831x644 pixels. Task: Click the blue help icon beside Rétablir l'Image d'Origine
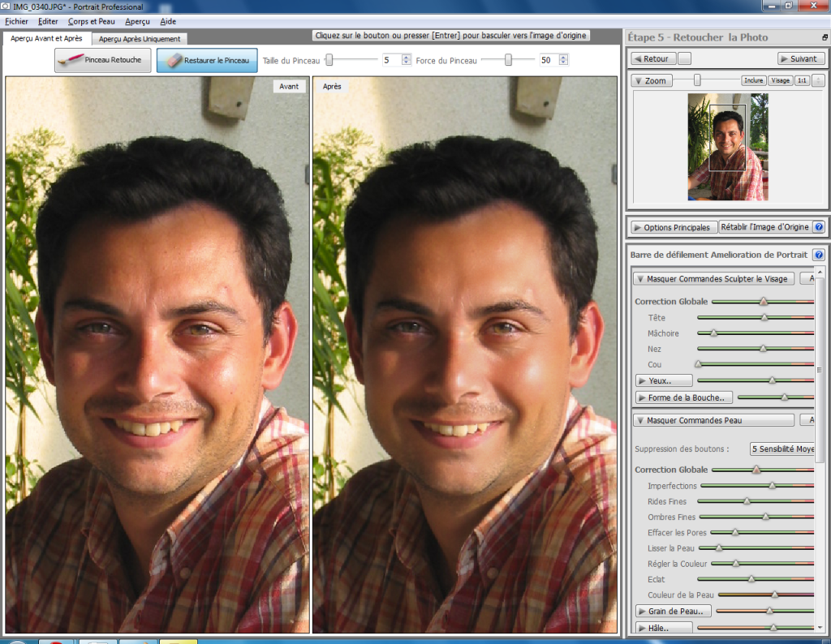pos(818,227)
